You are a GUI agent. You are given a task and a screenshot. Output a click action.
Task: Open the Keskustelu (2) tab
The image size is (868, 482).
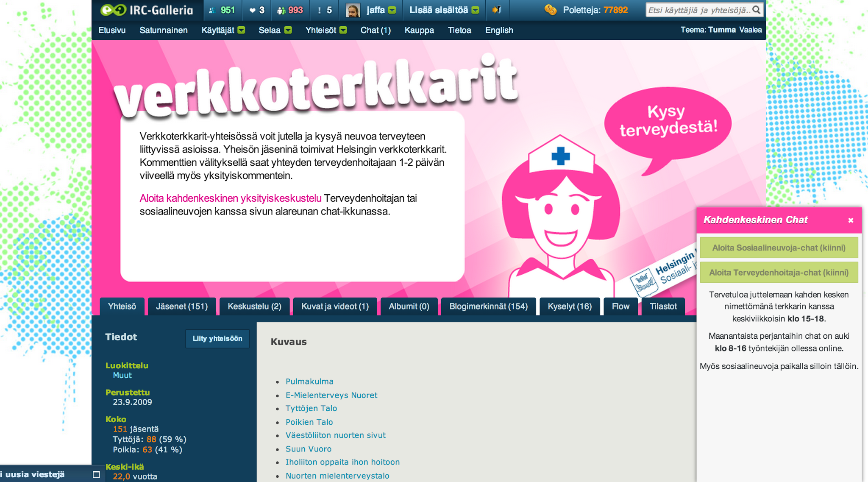pyautogui.click(x=254, y=306)
